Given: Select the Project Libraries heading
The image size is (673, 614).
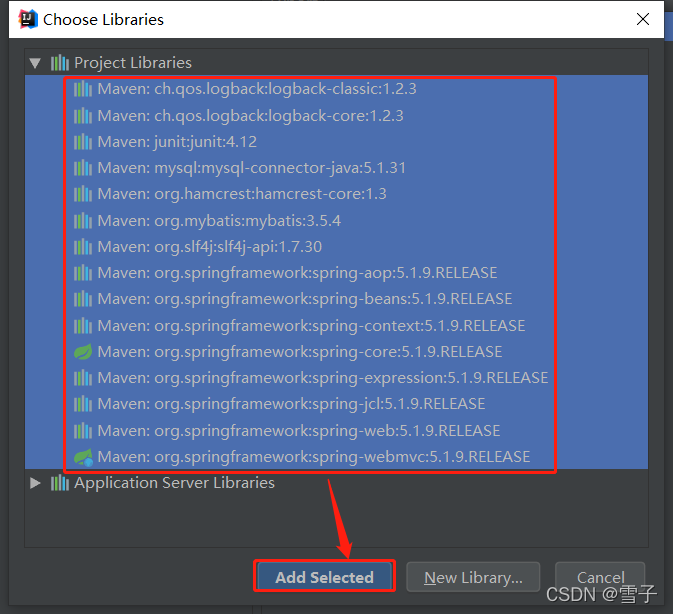Looking at the screenshot, I should [133, 63].
